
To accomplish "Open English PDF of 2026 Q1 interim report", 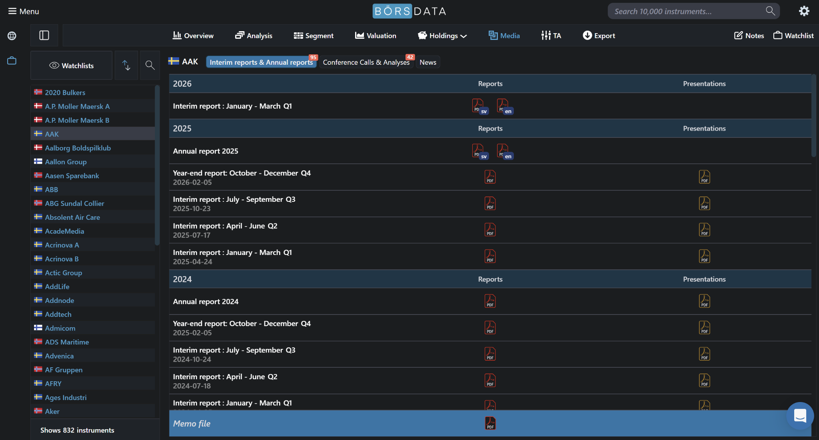I will pos(504,106).
